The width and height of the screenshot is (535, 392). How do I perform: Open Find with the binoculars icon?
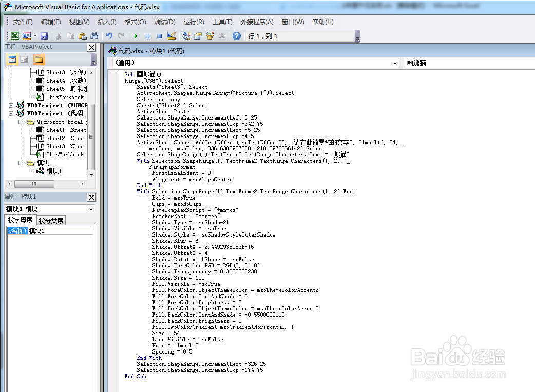coord(94,36)
